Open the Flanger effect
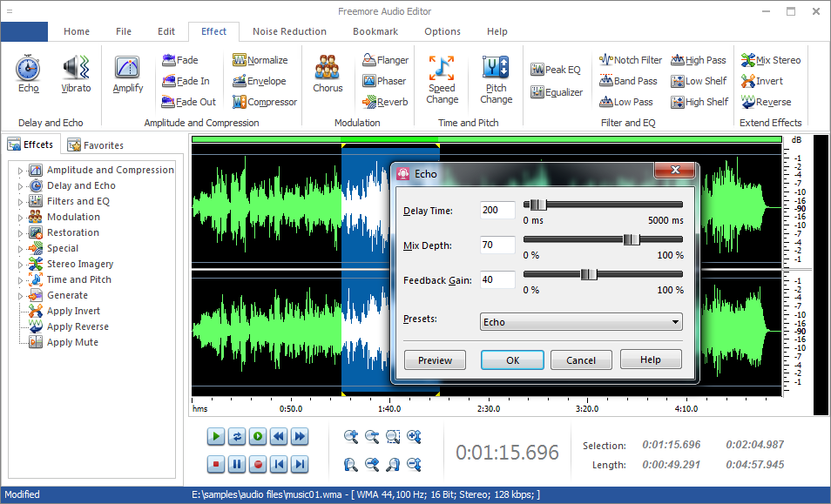 pos(385,60)
